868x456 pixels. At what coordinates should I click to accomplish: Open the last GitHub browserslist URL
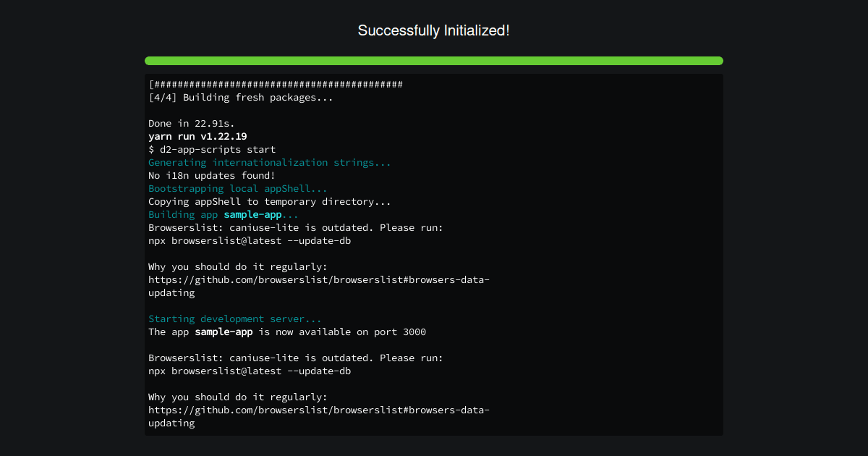(x=319, y=417)
